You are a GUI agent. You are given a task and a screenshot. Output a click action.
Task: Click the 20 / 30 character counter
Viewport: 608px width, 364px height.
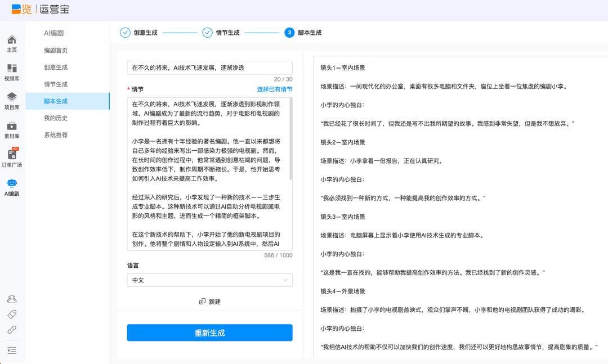[283, 79]
